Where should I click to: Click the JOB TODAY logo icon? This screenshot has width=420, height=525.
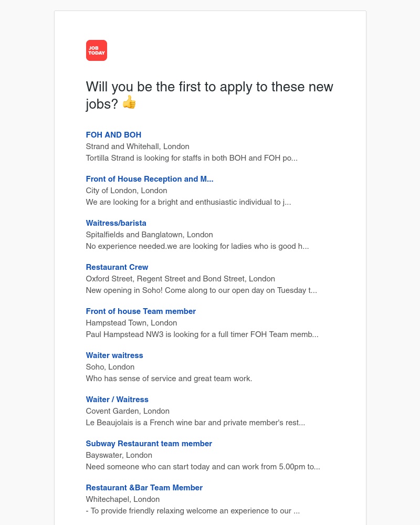(x=97, y=50)
